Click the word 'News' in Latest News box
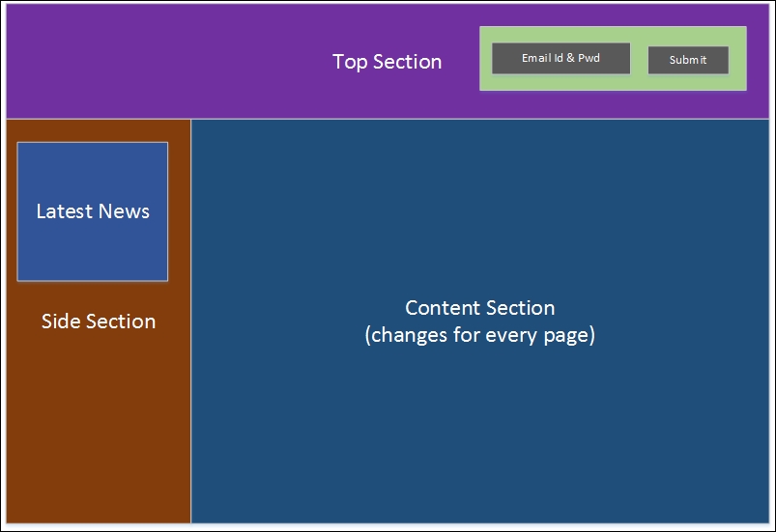The image size is (776, 532). pos(124,211)
